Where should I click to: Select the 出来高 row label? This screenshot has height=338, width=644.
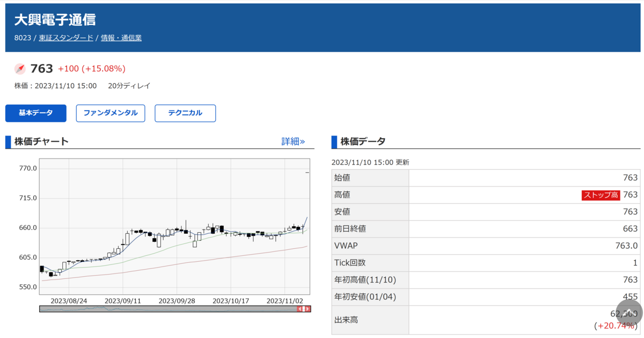coord(370,320)
